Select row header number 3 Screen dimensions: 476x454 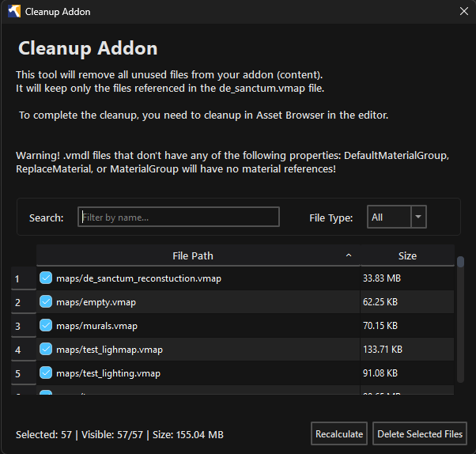[x=24, y=326]
